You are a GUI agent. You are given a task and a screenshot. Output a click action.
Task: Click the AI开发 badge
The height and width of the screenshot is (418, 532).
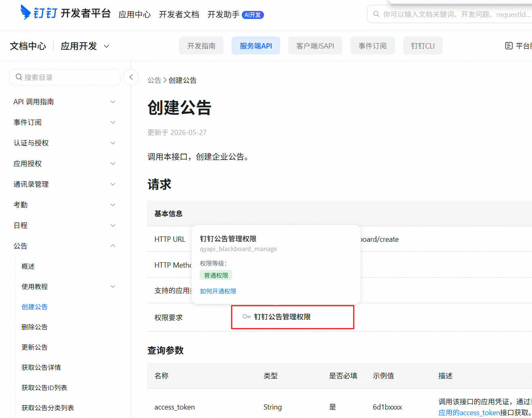click(253, 15)
